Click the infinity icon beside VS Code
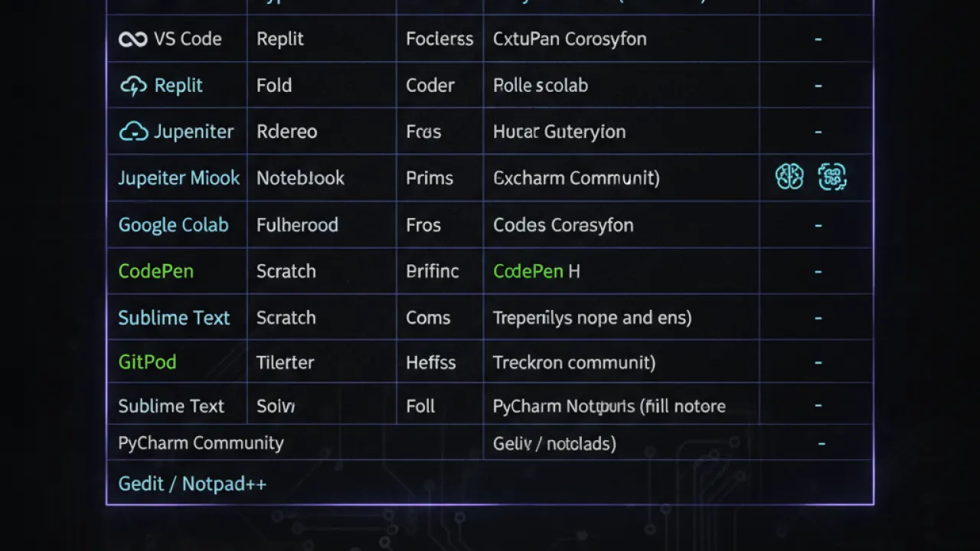 click(x=132, y=39)
